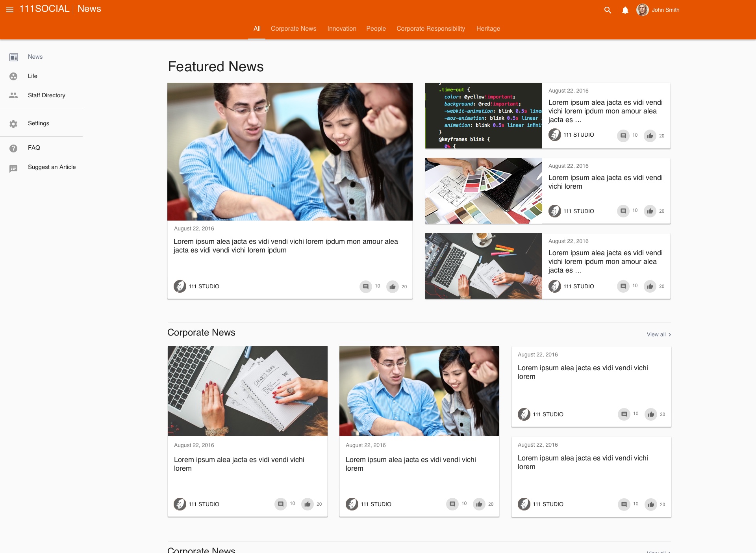
Task: Click like icon on top text-only Corporate card
Action: coord(651,414)
